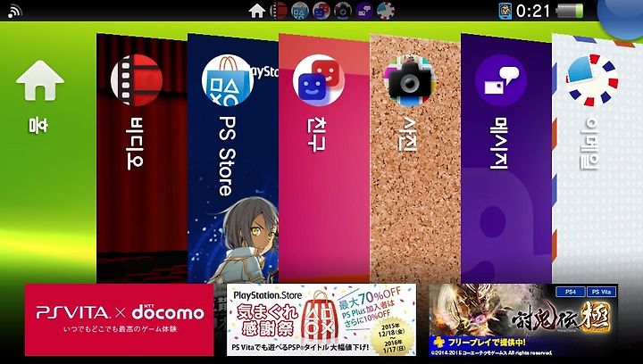The width and height of the screenshot is (643, 364).
Task: Tap the 0:21 clock display
Action: pos(532,11)
